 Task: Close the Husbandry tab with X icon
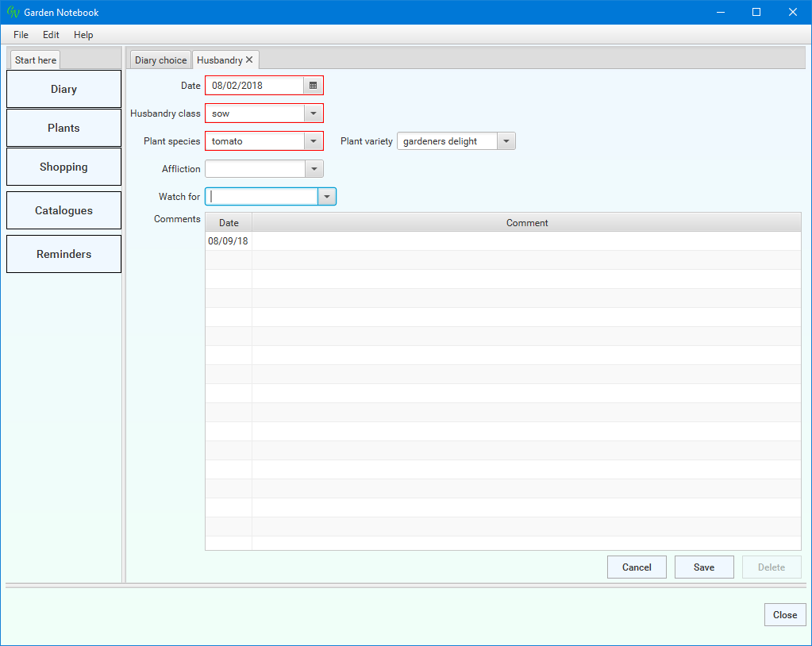[249, 60]
